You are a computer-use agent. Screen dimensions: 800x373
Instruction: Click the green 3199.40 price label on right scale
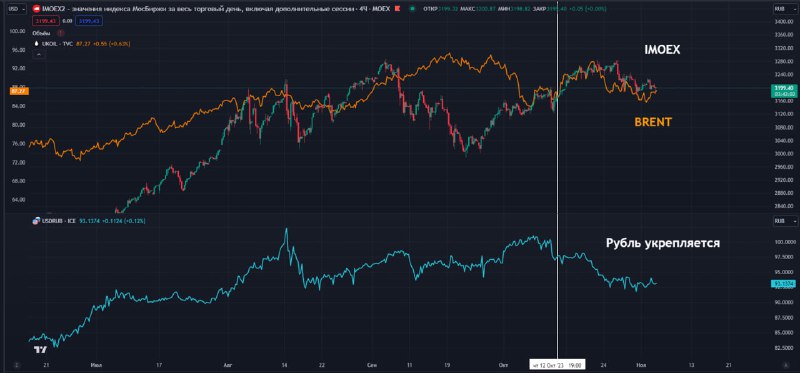[784, 90]
